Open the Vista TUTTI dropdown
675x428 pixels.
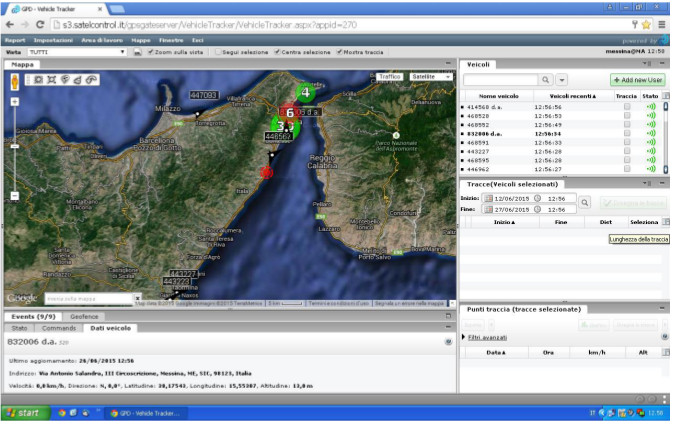76,51
